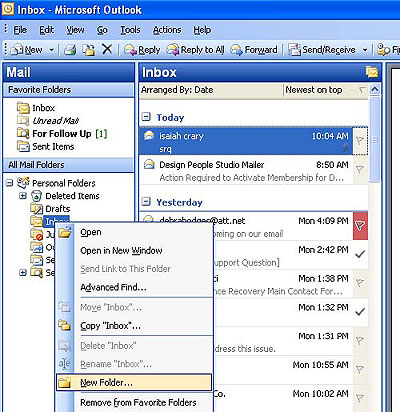Click the message list scrollbar thumb

tap(375, 139)
